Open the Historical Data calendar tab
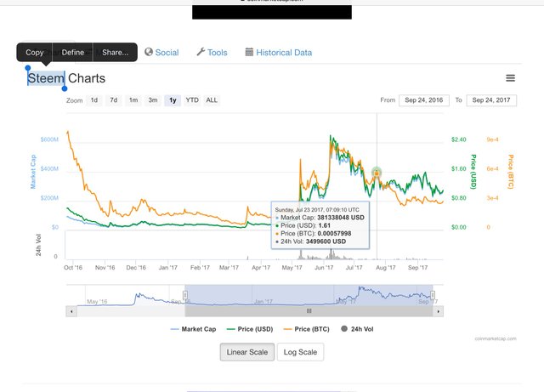 point(279,53)
